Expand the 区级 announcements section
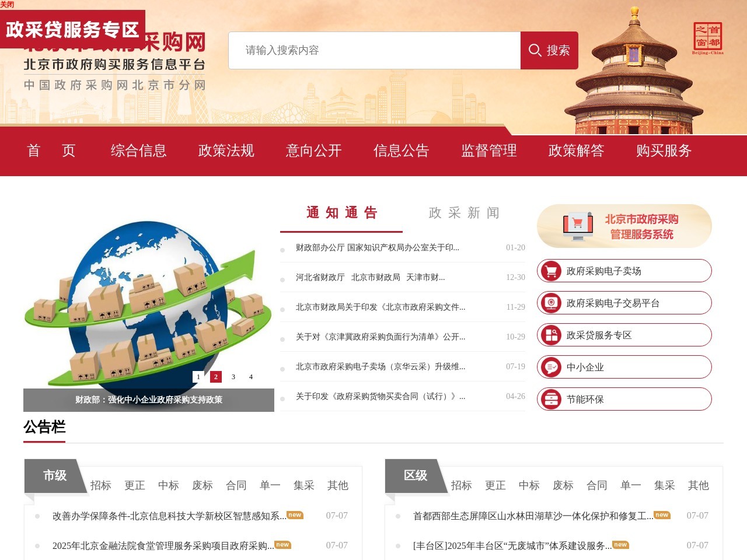This screenshot has height=560, width=747. point(415,475)
